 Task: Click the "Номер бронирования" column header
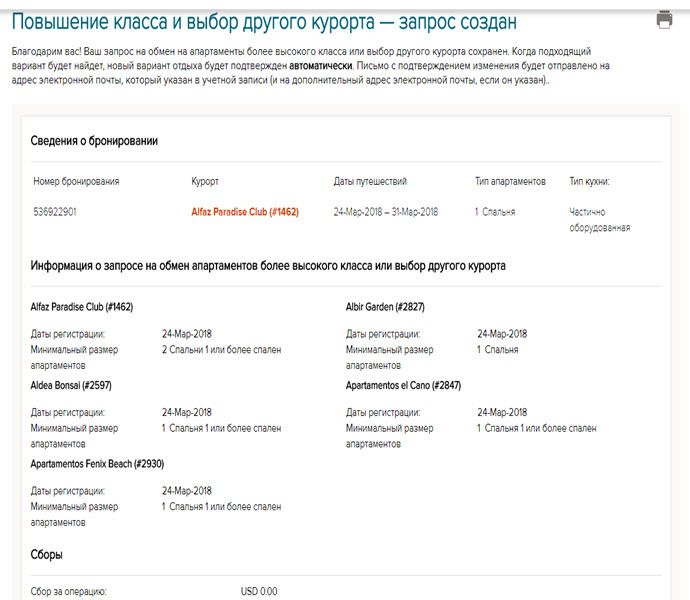pos(76,181)
